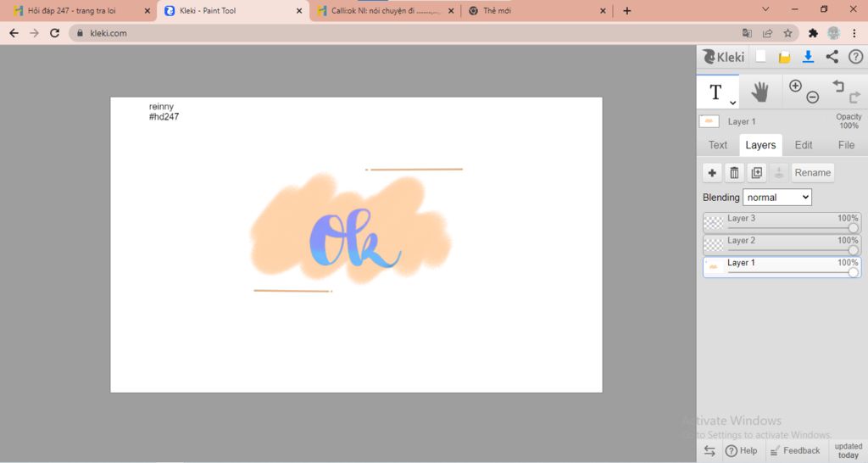
Task: Reload the kleki.com page
Action: click(x=54, y=33)
